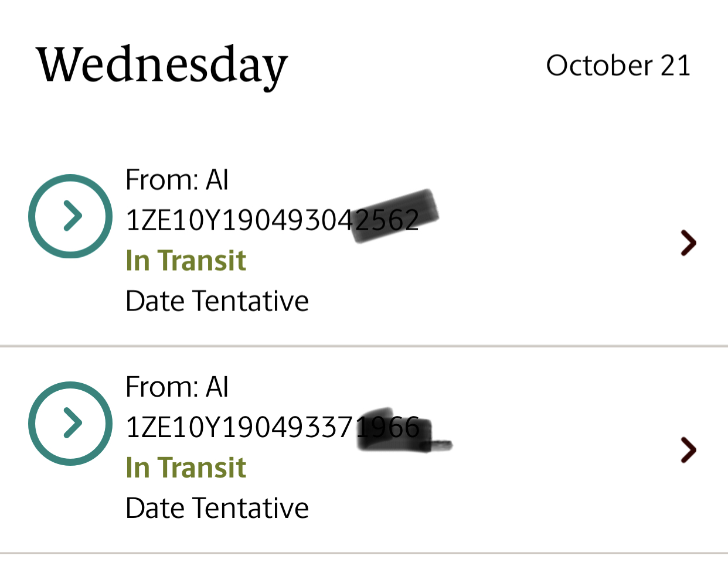Tap the divider below the second shipment
This screenshot has height=573, width=728.
364,553
